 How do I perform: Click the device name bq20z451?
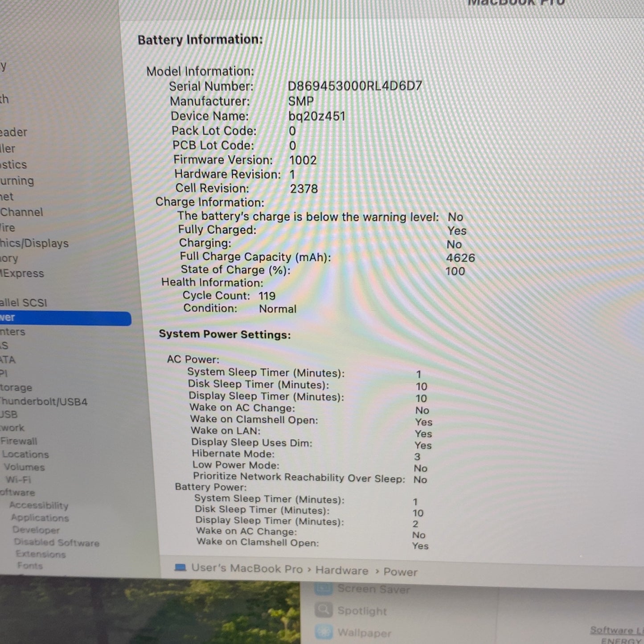317,116
